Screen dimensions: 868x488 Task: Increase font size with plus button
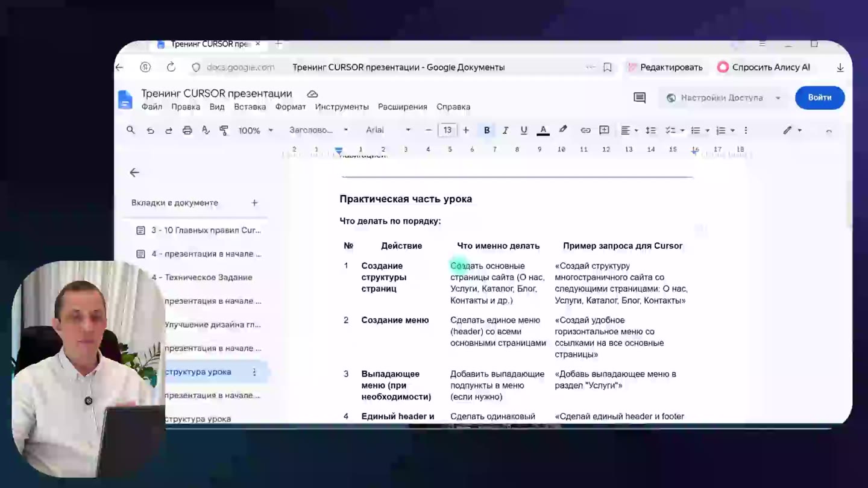tap(466, 130)
